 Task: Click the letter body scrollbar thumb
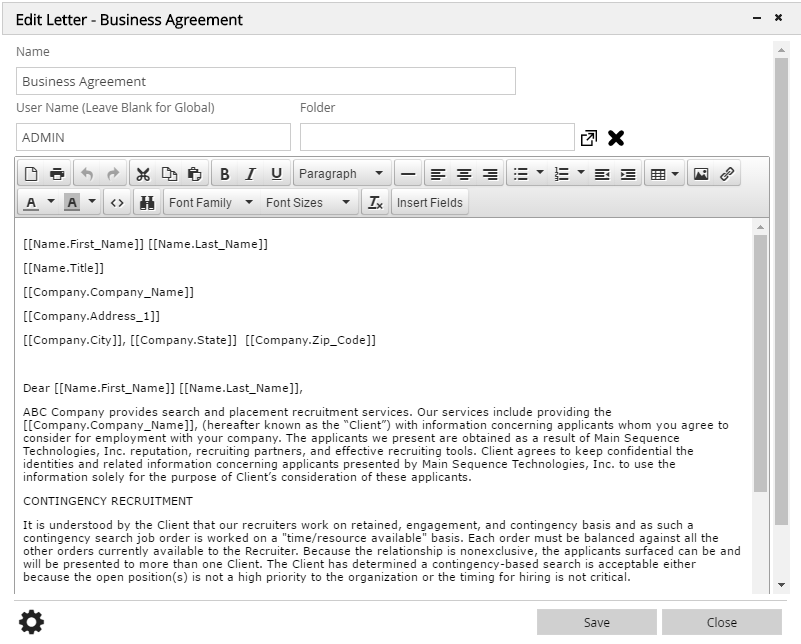(760, 364)
